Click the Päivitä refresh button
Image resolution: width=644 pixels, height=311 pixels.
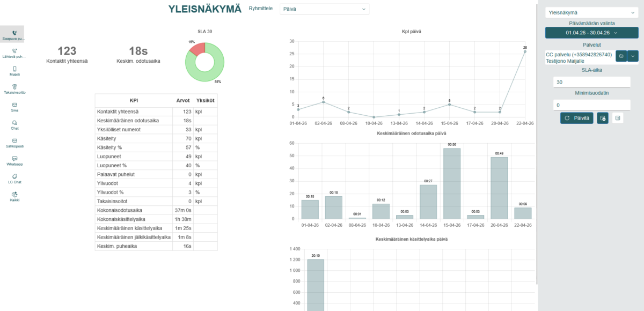click(x=577, y=118)
